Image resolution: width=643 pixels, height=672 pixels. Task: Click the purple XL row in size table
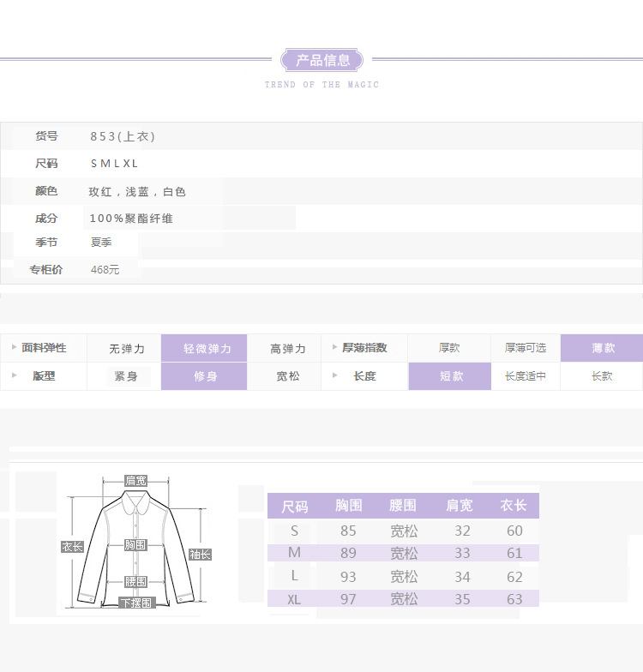(403, 599)
